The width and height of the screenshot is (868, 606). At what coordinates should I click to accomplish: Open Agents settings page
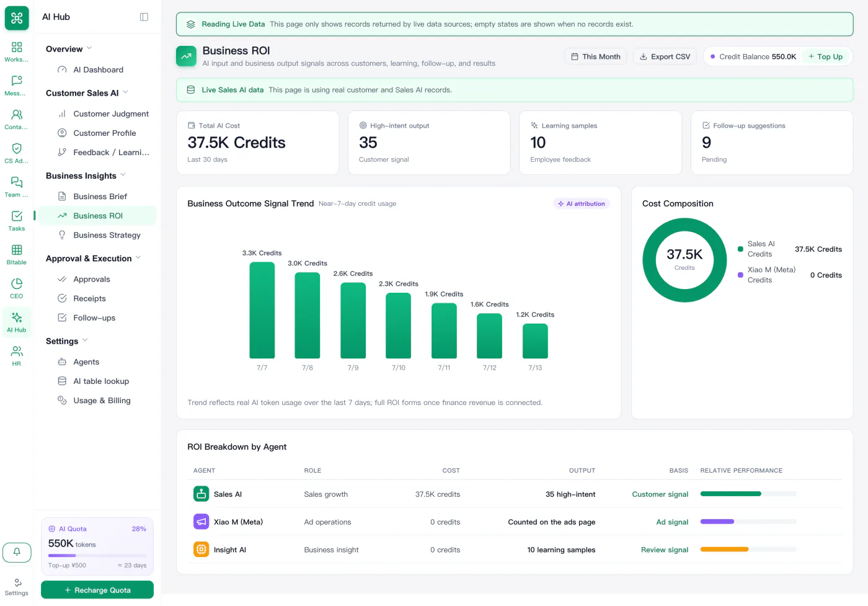pos(97,362)
